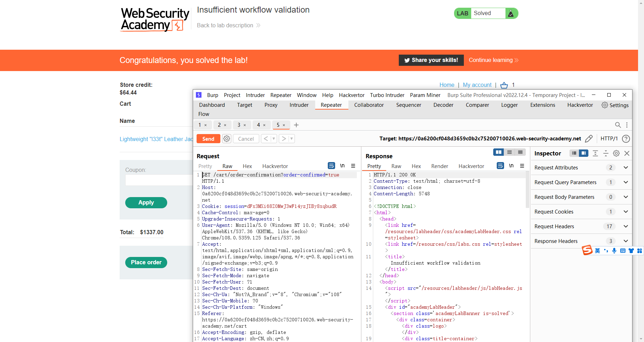The image size is (644, 342).
Task: Open the Decoder tab
Action: pos(443,105)
